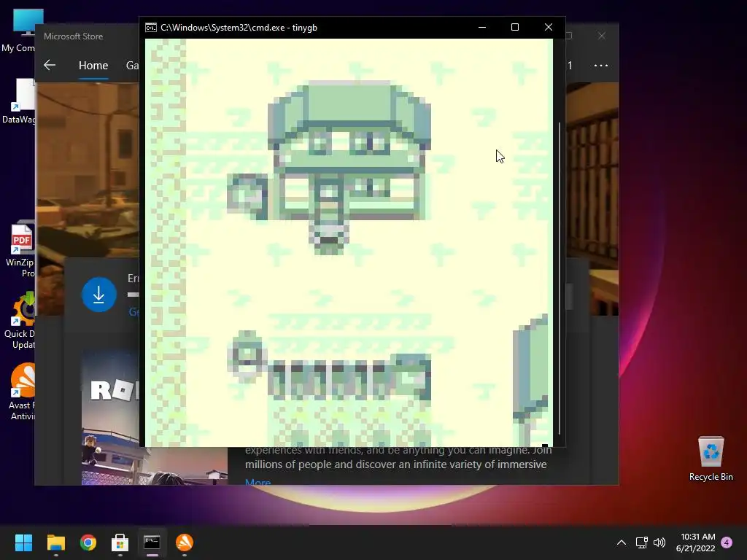Open the Windows Start menu
The height and width of the screenshot is (560, 747).
pos(23,542)
